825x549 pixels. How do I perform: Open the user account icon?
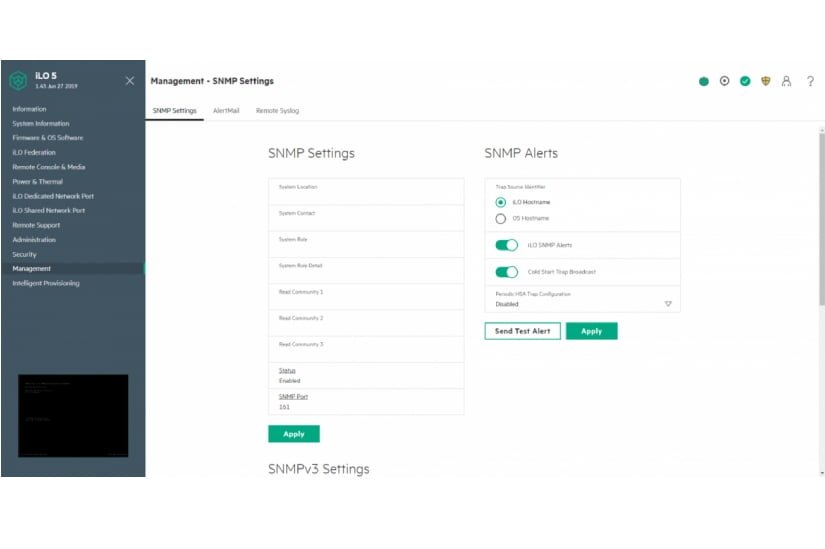[x=787, y=81]
